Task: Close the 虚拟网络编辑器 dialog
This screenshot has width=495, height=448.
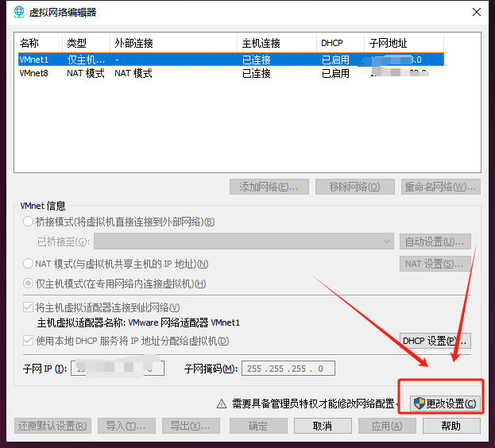Action: [477, 12]
